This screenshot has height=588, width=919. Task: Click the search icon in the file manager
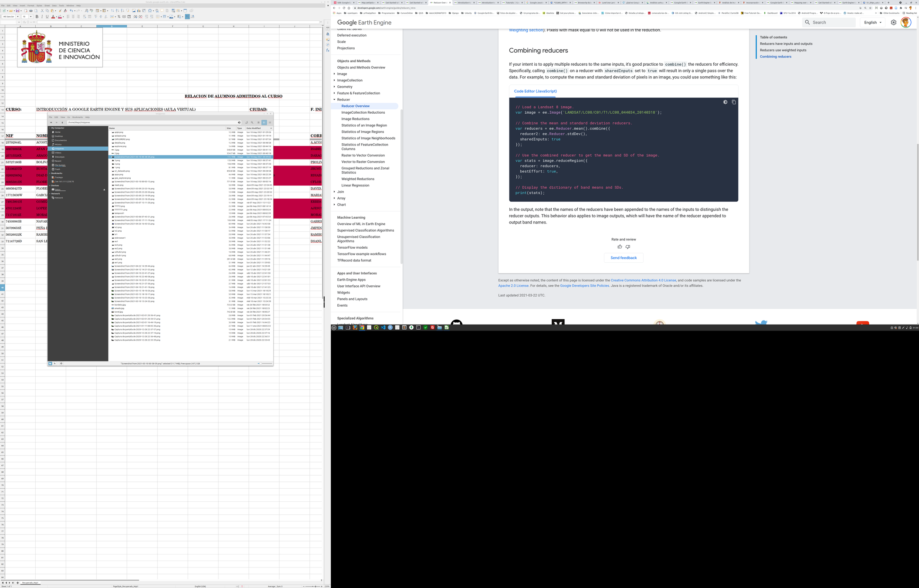(x=252, y=122)
